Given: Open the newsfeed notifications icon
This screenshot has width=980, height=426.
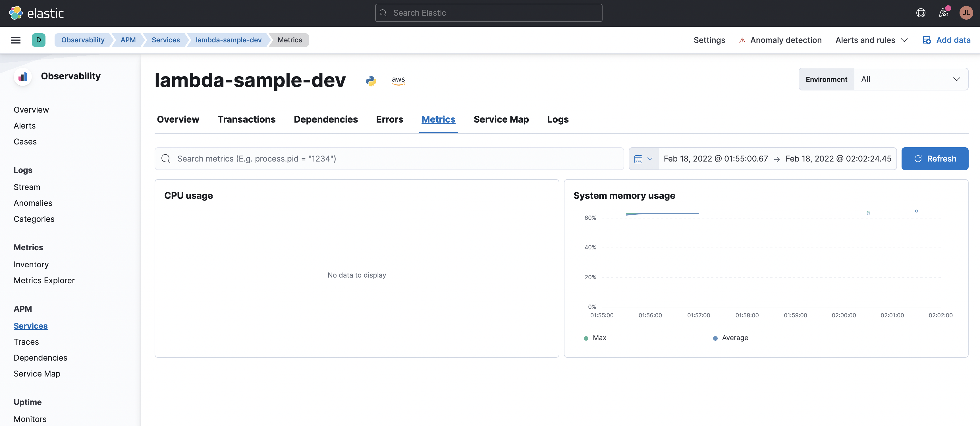Looking at the screenshot, I should click(x=944, y=13).
